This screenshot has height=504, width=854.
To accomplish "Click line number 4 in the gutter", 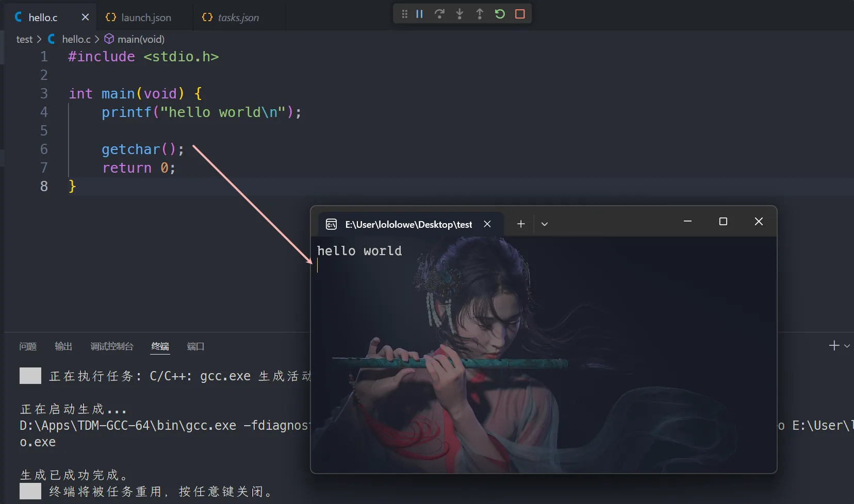I will click(44, 112).
